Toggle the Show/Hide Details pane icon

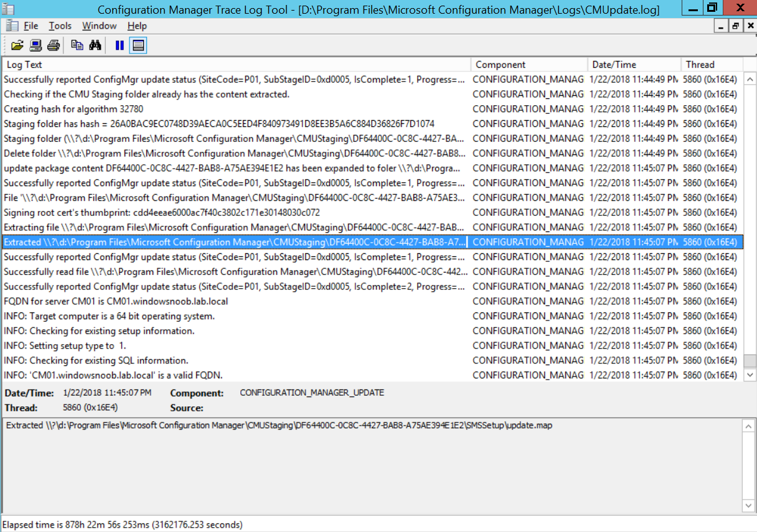[138, 45]
